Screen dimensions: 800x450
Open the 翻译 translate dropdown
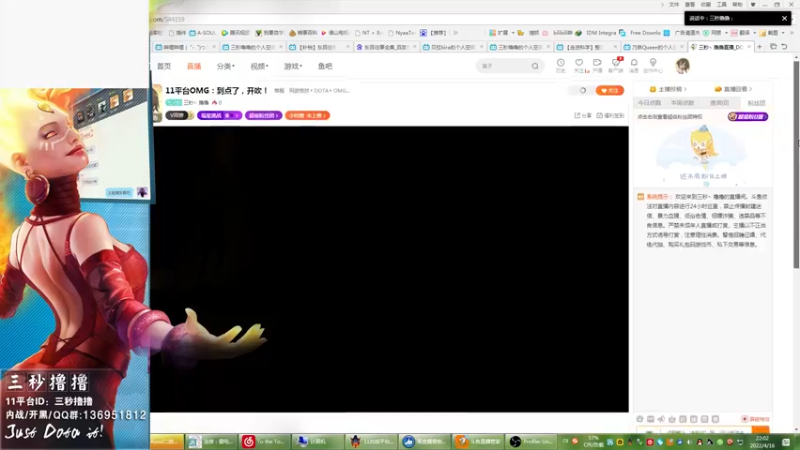click(x=743, y=33)
